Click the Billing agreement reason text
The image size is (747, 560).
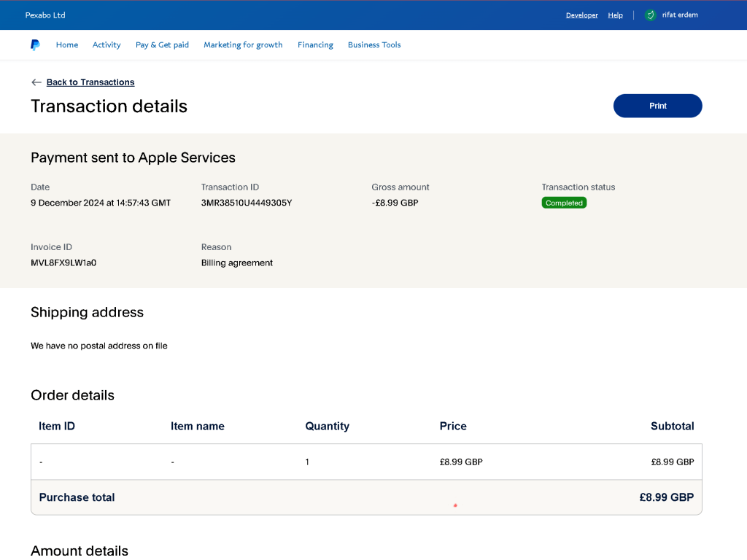[x=237, y=262]
